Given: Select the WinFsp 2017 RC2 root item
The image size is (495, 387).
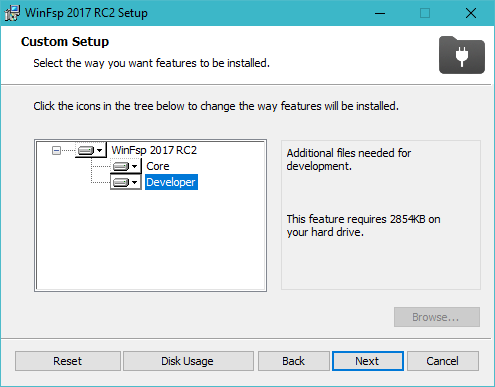Looking at the screenshot, I should (154, 150).
